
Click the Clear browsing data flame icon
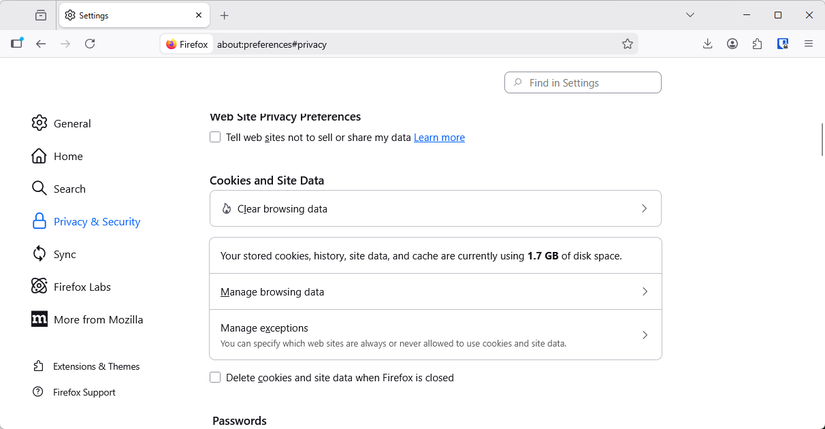[x=226, y=208]
